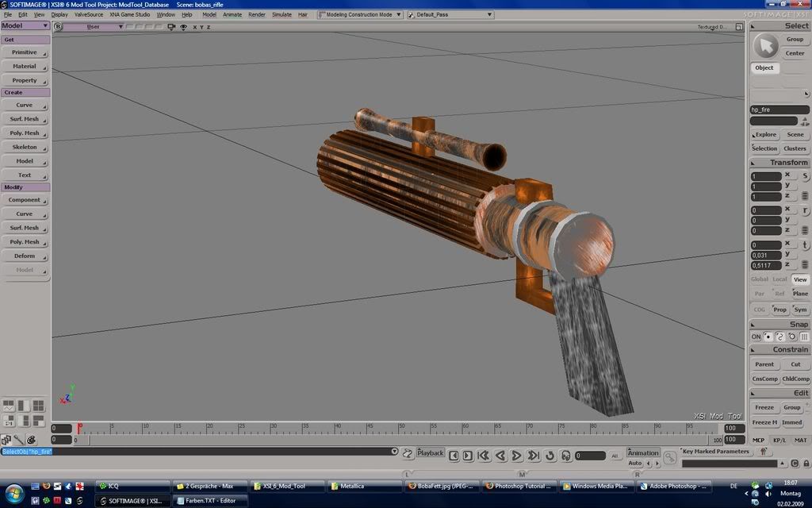This screenshot has height=508, width=812.
Task: Switch transform mode to Local
Action: 780,279
